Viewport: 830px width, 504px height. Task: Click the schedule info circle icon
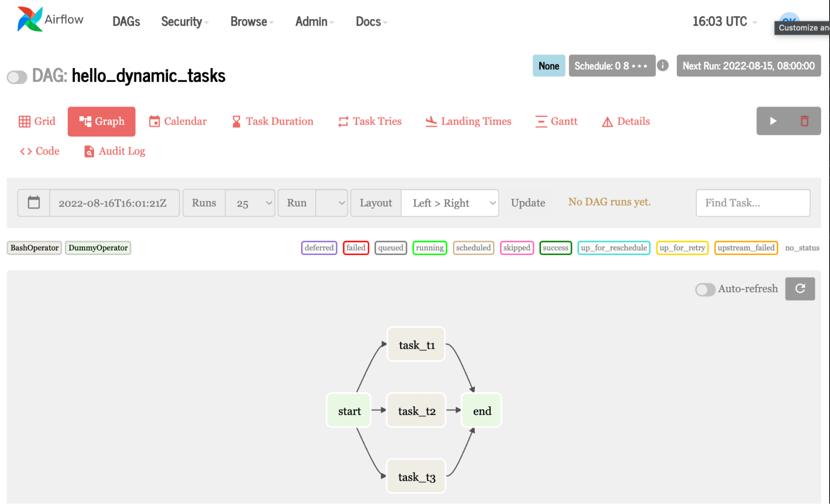[663, 66]
